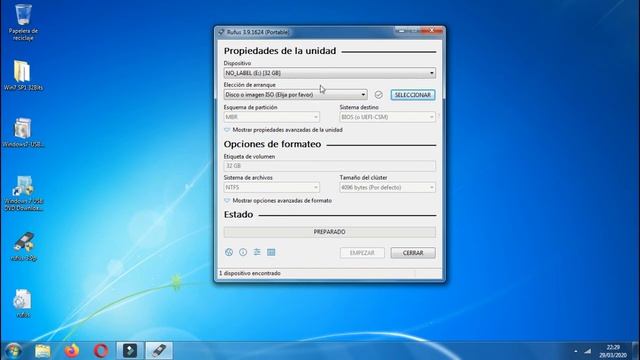Open Sistema destino BIOS dropdown
Viewport: 640px width, 360px height.
[387, 117]
